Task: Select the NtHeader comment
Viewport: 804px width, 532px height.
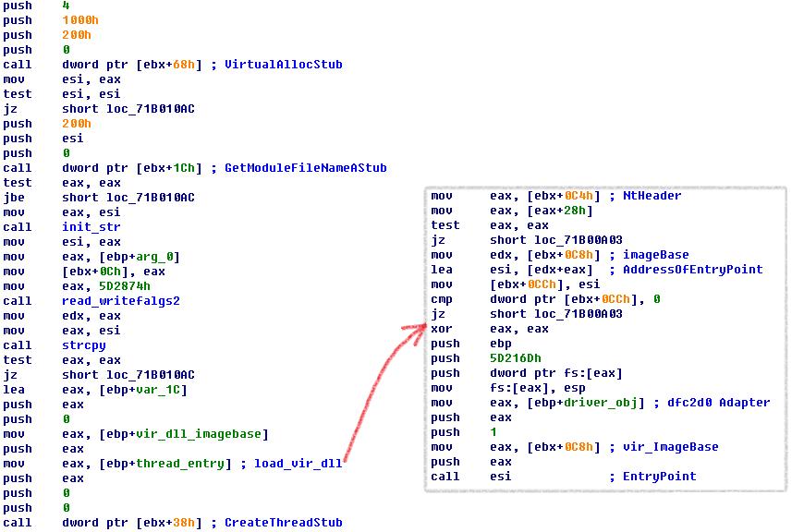Action: 652,196
